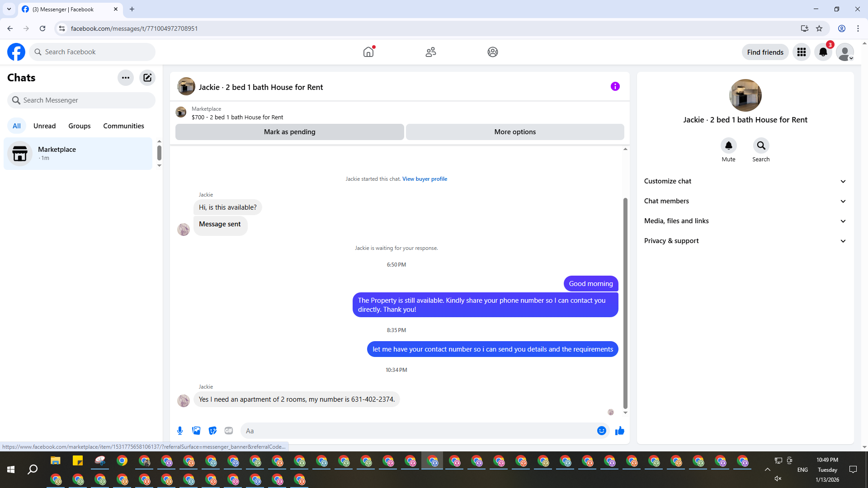Open notifications bell with 3 badge
The width and height of the screenshot is (868, 488).
(x=823, y=52)
